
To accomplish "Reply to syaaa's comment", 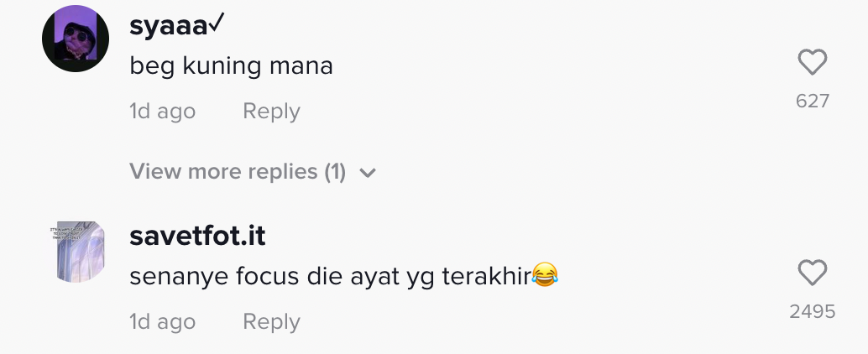I will (271, 111).
